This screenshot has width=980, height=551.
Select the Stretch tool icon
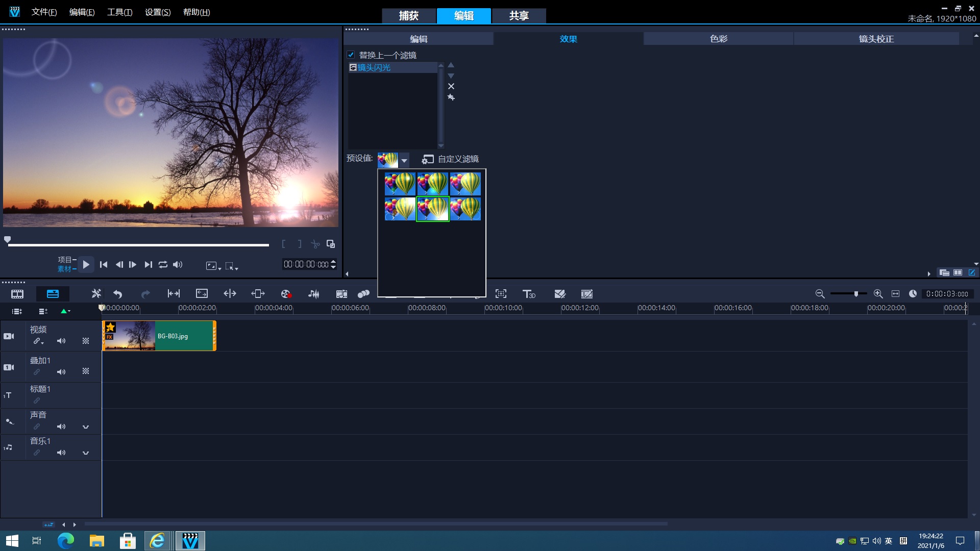202,294
